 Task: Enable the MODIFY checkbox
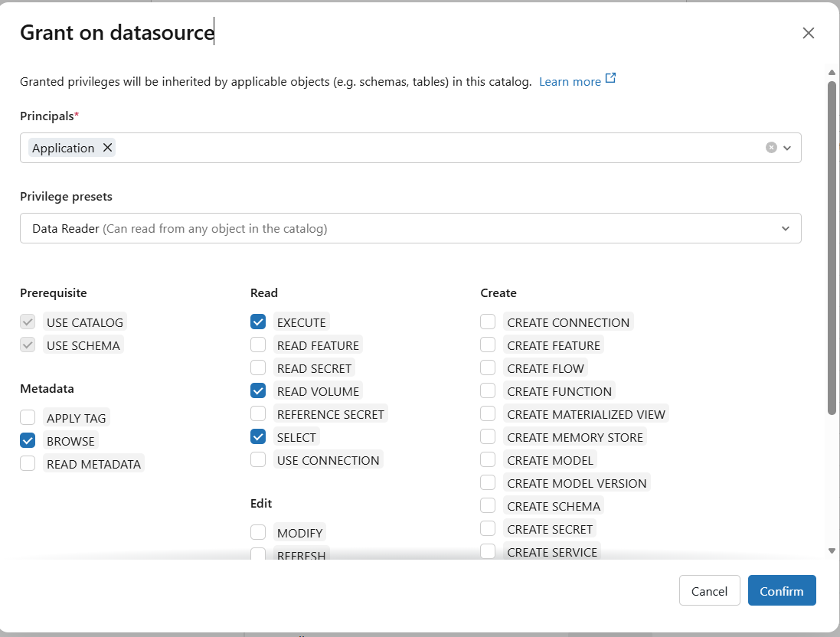(x=258, y=532)
